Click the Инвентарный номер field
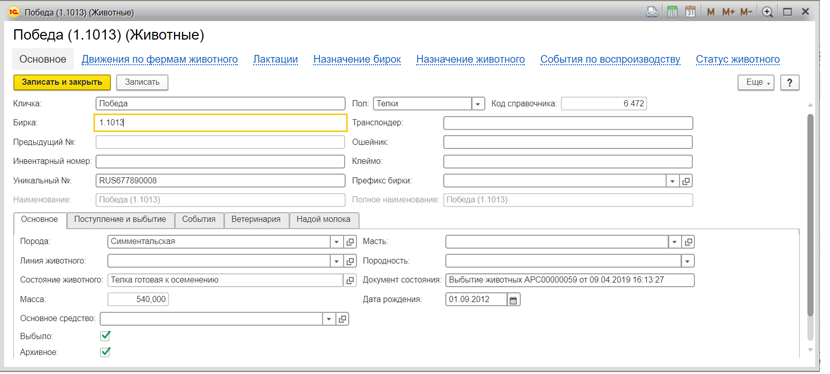 (220, 161)
